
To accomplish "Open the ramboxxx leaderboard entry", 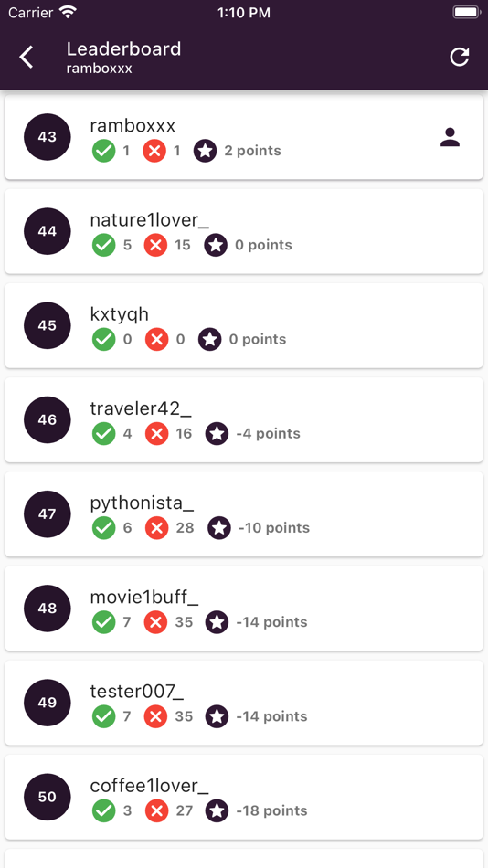I will point(244,137).
